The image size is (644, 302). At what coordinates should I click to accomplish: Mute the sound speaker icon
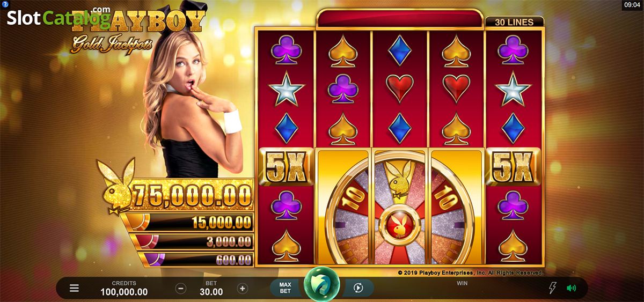572,288
